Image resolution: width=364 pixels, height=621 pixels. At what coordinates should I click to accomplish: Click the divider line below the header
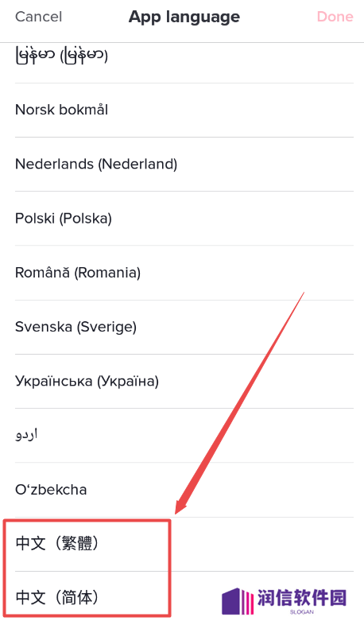point(182,42)
